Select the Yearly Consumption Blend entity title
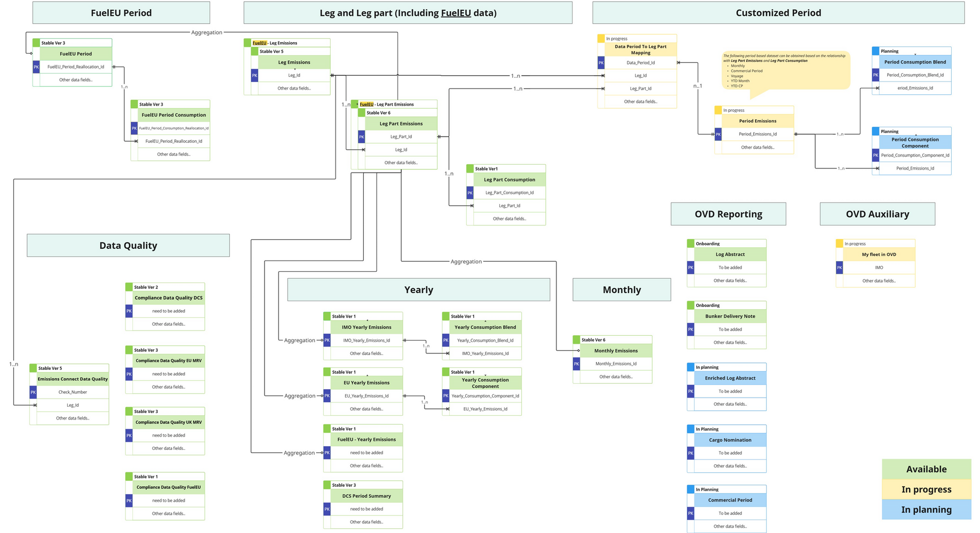 [485, 327]
